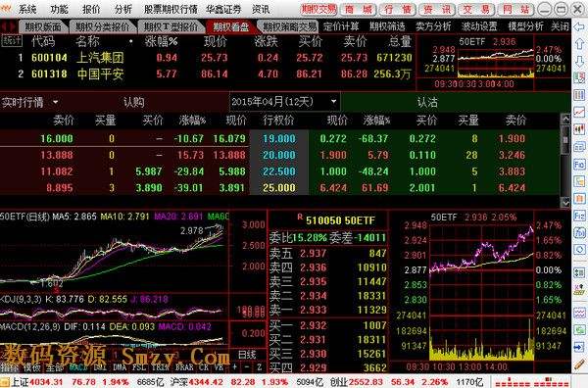Click the blue arrow export icon
588x388 pixels.
(579, 347)
